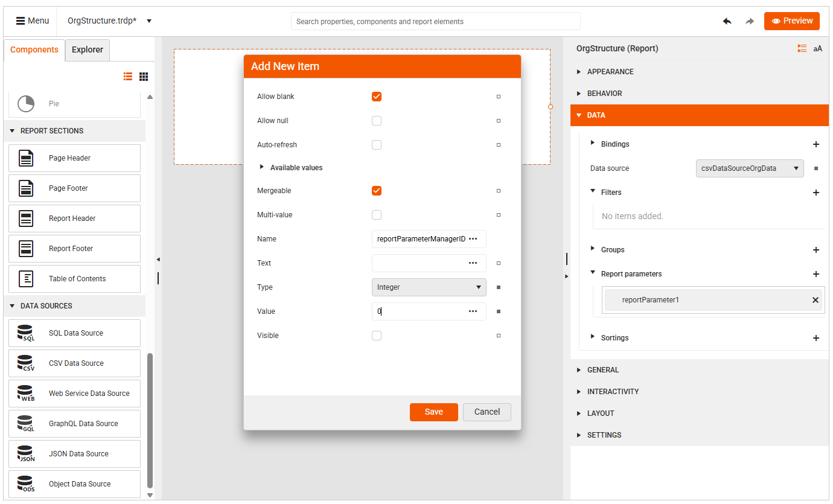Switch Components panel to grid view
Screen dimensions: 833x504
click(143, 77)
